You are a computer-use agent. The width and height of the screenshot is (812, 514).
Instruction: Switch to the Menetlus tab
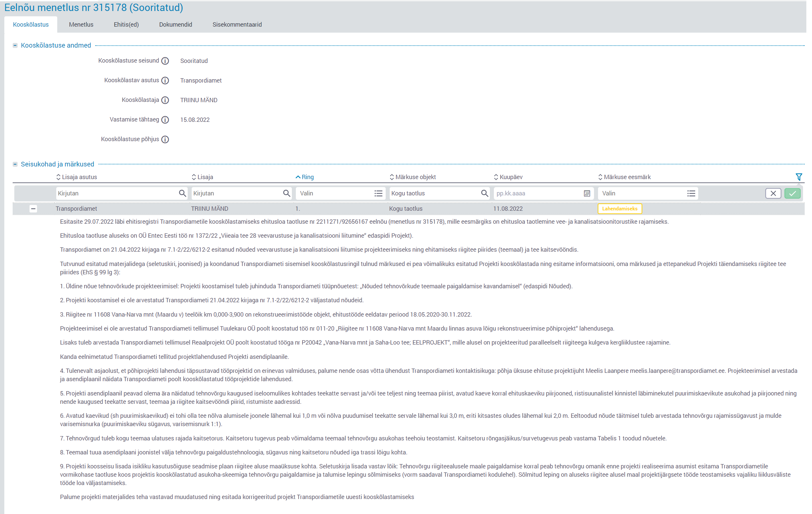(x=81, y=24)
